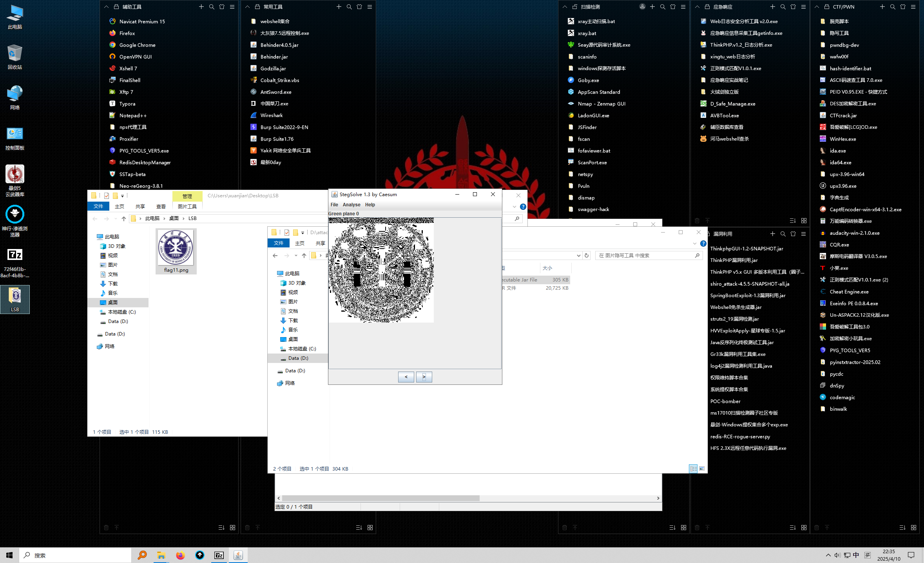Open ida64.exe in CTF/PWN group
The image size is (924, 563).
click(x=841, y=162)
